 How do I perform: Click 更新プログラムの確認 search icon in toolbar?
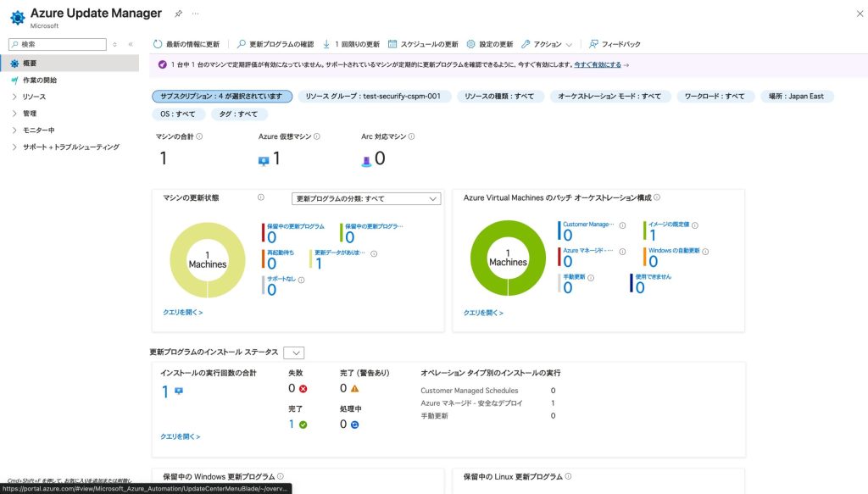pos(242,44)
